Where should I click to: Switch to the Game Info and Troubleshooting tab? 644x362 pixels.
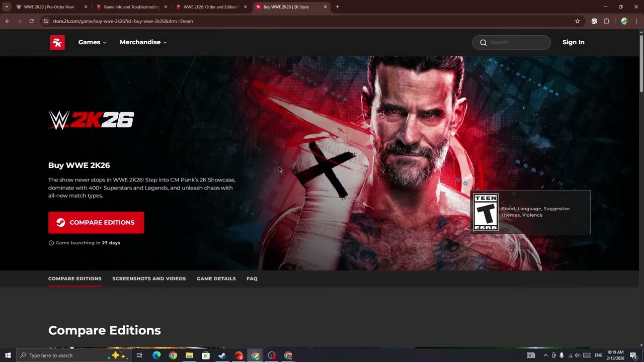point(131,7)
